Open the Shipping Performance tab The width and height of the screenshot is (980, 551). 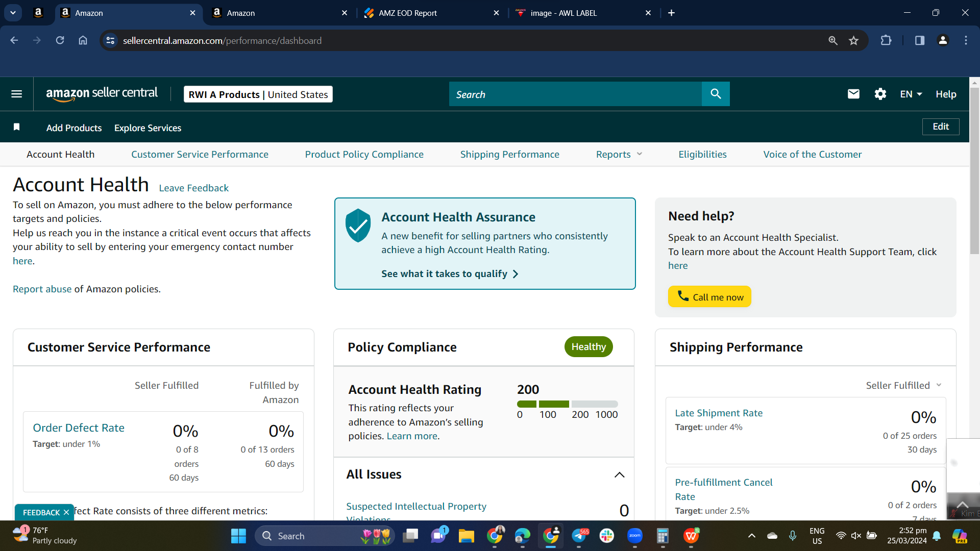510,154
